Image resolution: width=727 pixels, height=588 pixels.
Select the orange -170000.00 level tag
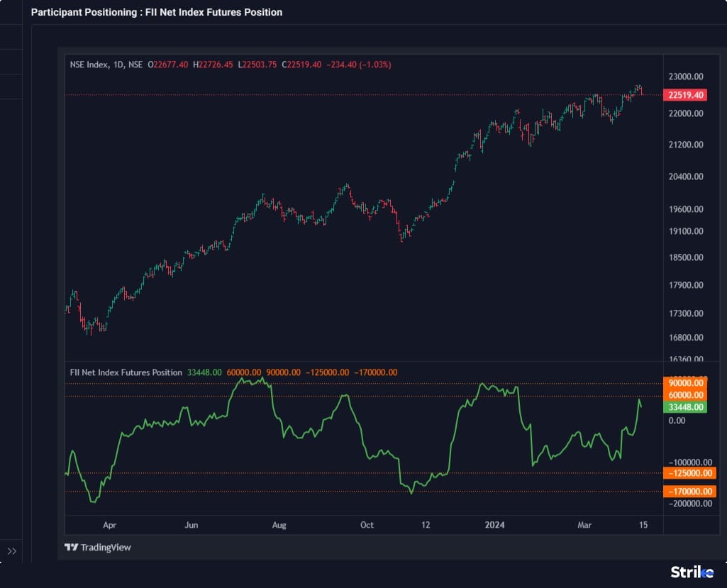coord(689,491)
